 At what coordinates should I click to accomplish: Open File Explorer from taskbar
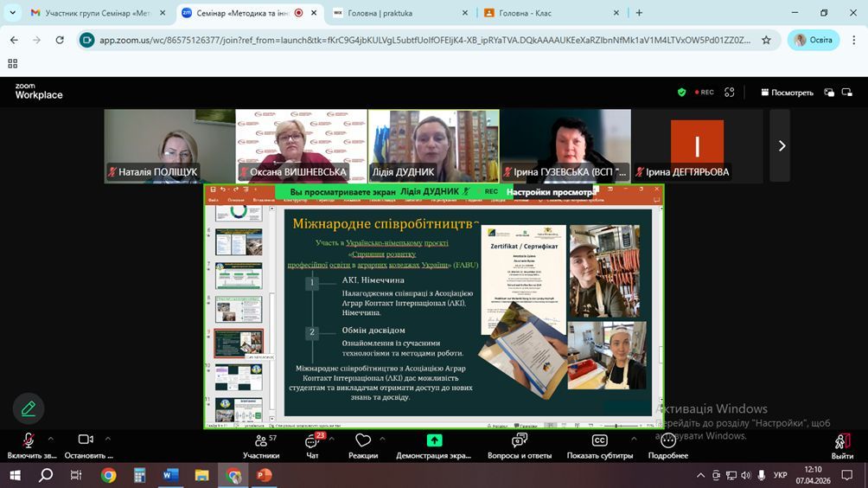pyautogui.click(x=201, y=475)
